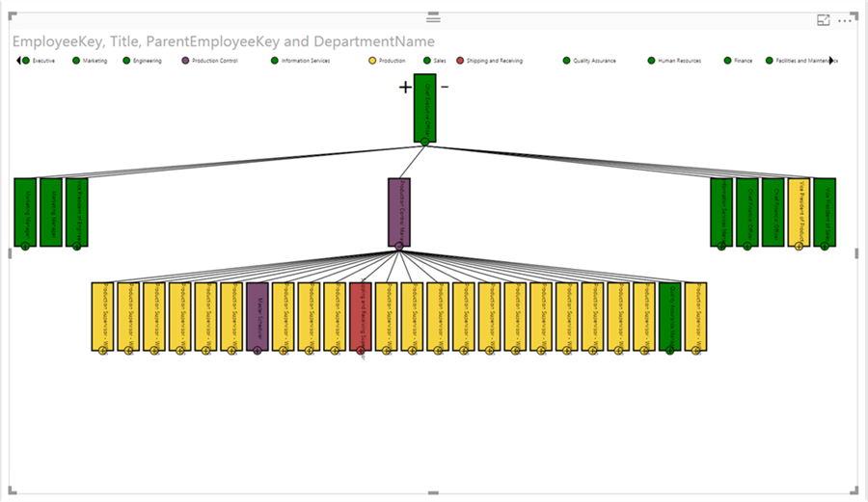Click the yellow Production legend swatch

pos(372,61)
